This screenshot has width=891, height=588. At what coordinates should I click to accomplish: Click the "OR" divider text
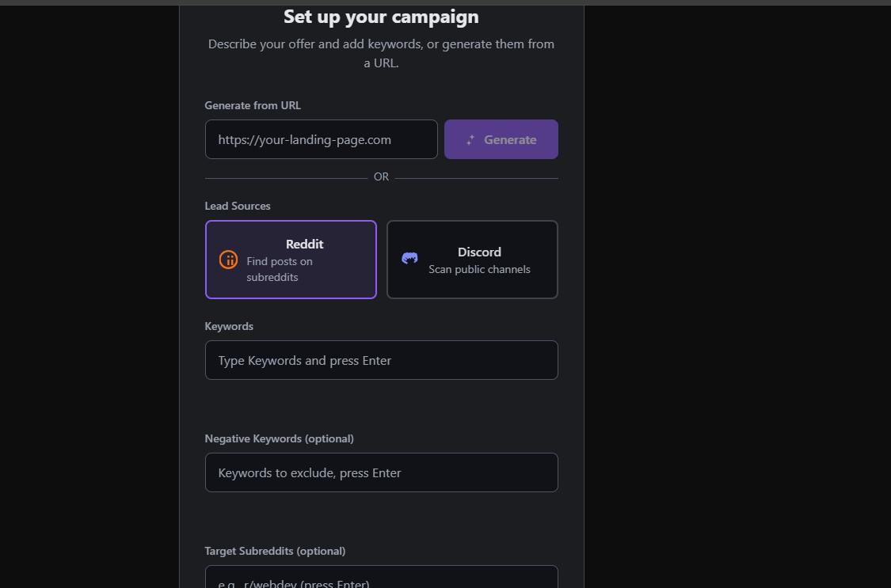point(381,177)
